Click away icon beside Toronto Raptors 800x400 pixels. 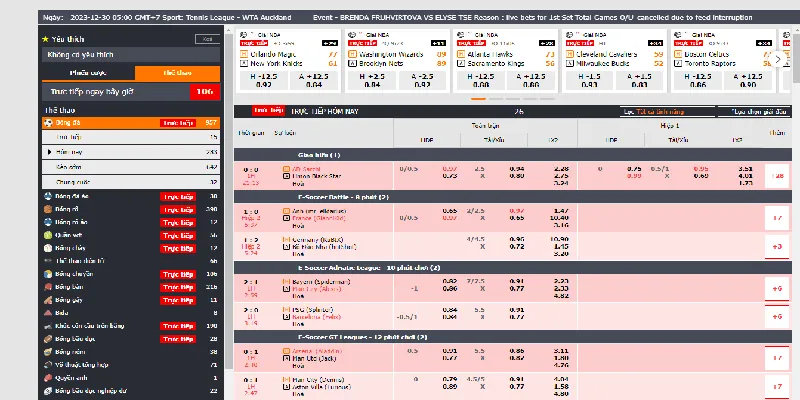click(679, 64)
